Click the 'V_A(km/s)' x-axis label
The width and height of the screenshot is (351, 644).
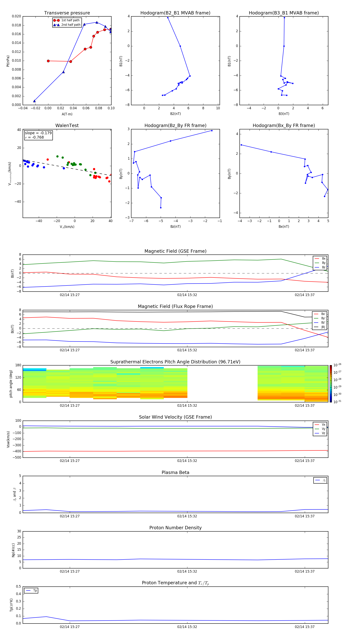coord(67,227)
